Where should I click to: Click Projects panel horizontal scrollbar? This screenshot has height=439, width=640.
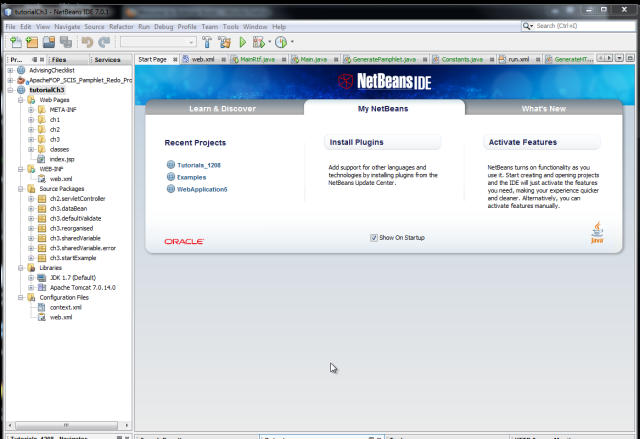(x=67, y=425)
